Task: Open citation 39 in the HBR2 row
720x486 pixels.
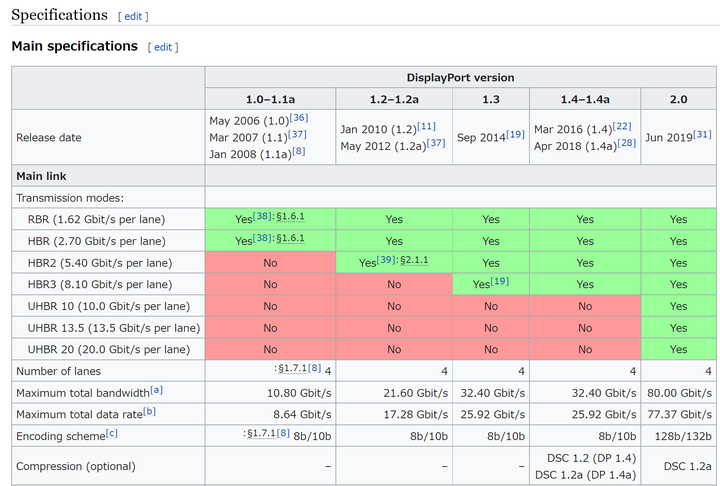Action: (386, 259)
